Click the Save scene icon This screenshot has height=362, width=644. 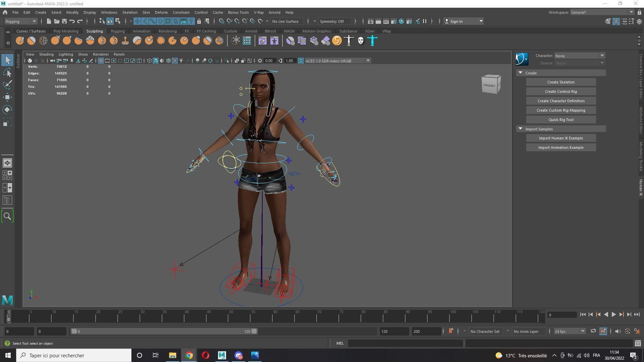pyautogui.click(x=64, y=21)
